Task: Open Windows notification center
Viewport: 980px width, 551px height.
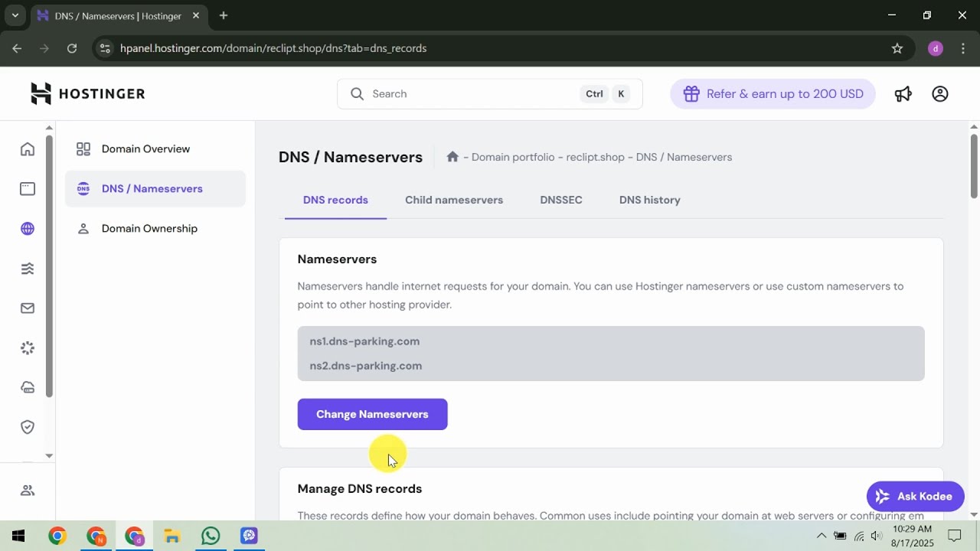Action: point(955,536)
